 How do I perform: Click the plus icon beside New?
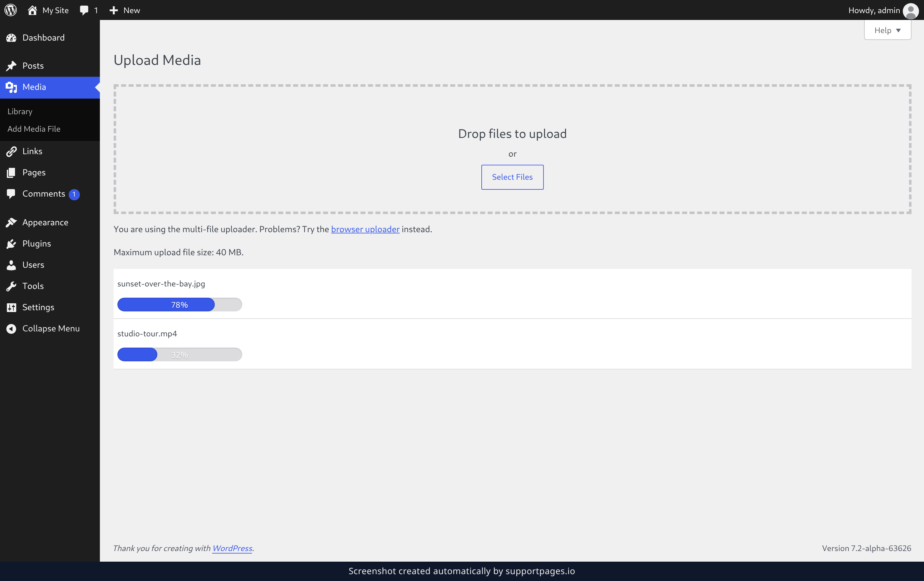(114, 10)
